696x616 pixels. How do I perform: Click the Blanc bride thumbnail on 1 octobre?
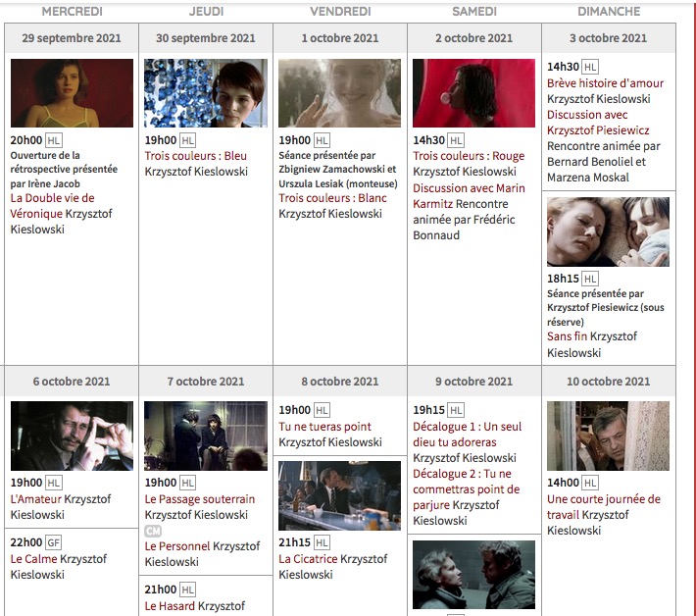(x=339, y=93)
